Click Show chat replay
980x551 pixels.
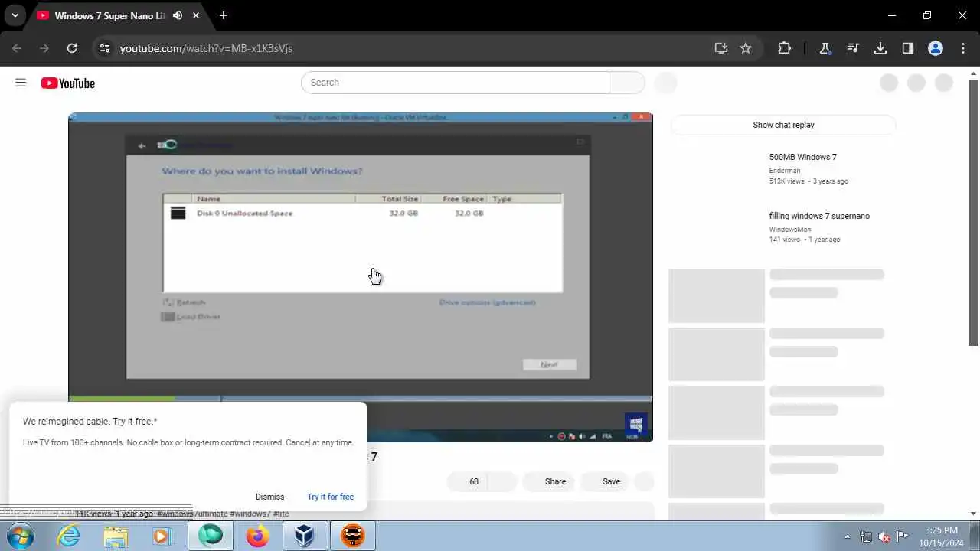pyautogui.click(x=783, y=125)
